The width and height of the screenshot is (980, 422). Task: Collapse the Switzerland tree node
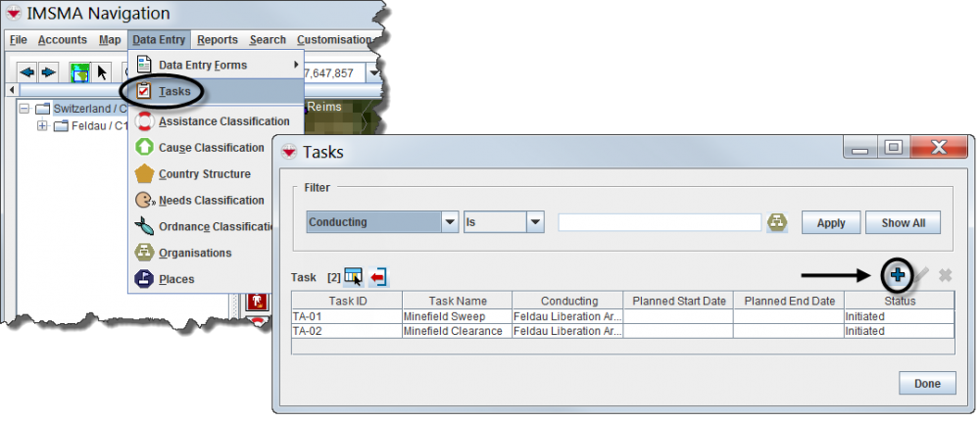(x=24, y=109)
